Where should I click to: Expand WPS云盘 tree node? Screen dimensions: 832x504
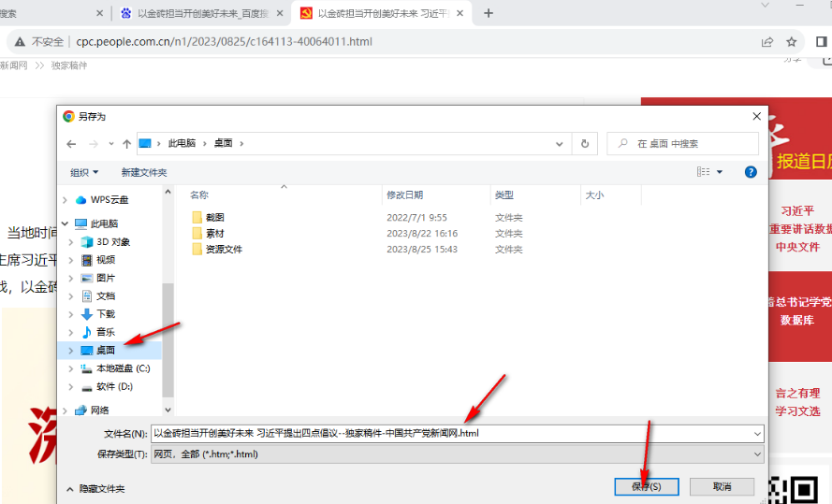click(x=65, y=200)
